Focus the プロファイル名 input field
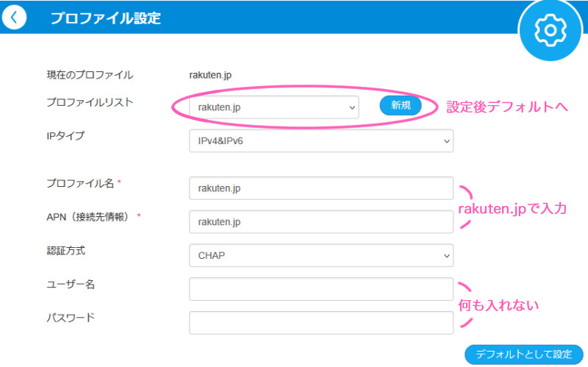This screenshot has height=367, width=588. pyautogui.click(x=320, y=188)
